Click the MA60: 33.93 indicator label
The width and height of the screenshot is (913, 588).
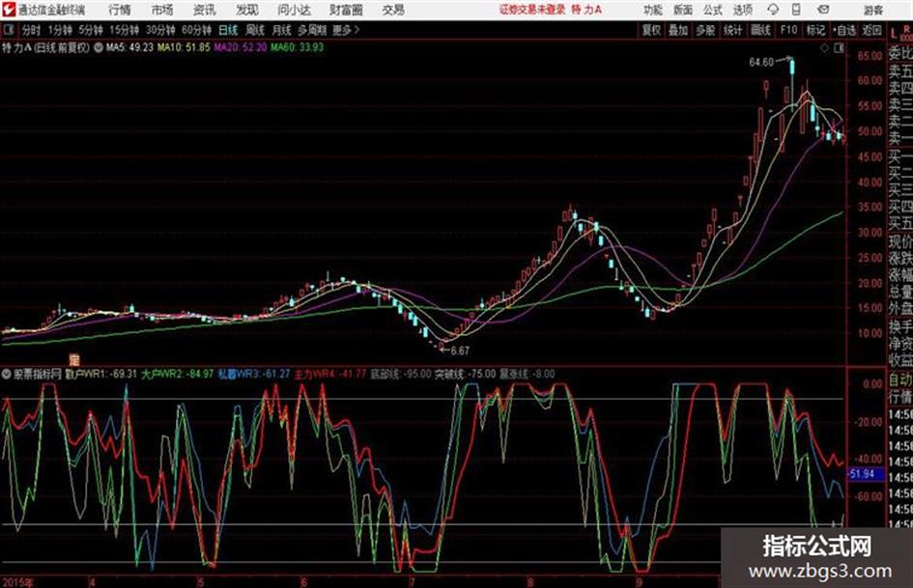(297, 47)
